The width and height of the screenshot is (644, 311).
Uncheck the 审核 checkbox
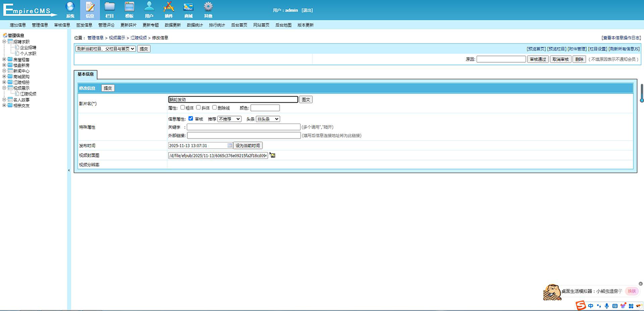[x=191, y=119]
